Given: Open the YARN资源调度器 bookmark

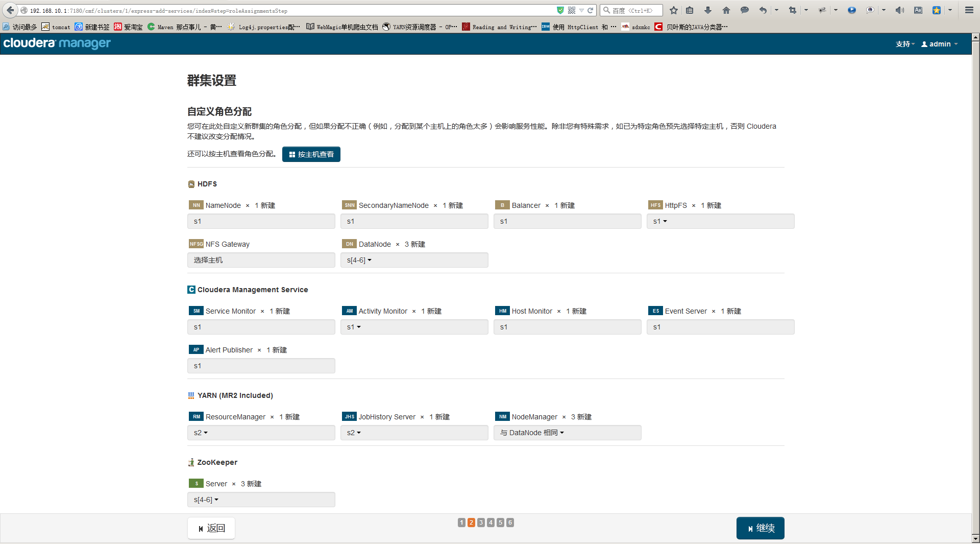Looking at the screenshot, I should tap(420, 27).
